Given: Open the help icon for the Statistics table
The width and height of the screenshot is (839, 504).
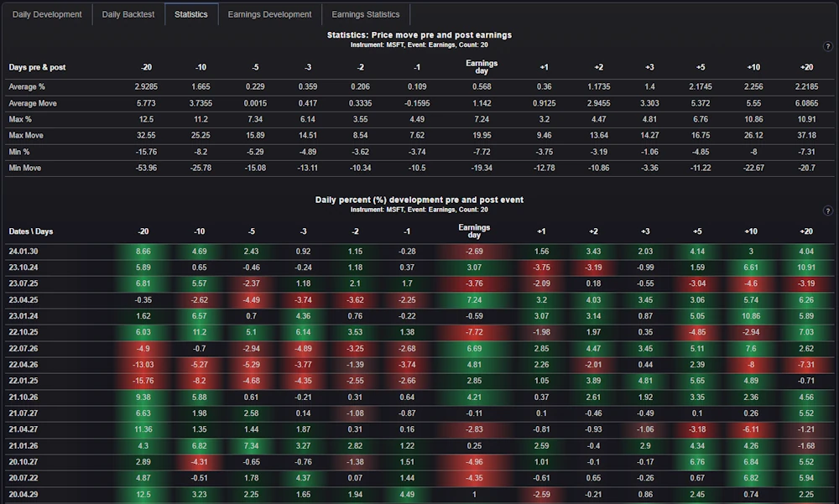Looking at the screenshot, I should pyautogui.click(x=828, y=46).
